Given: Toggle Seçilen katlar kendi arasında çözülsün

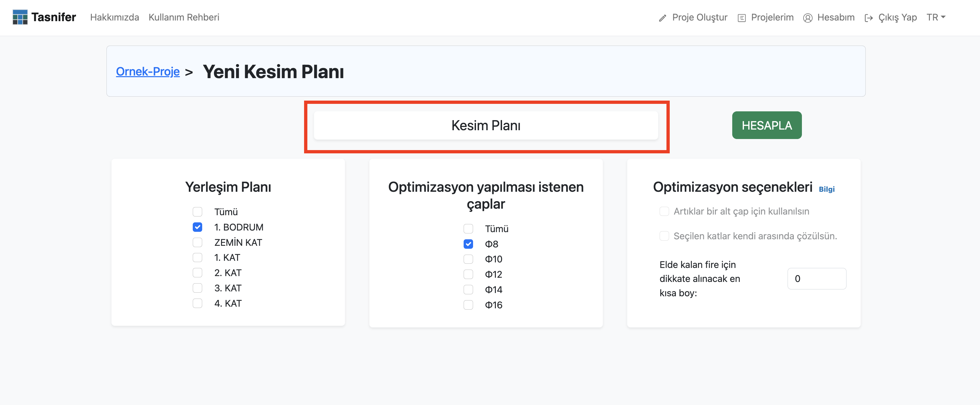Looking at the screenshot, I should [x=664, y=236].
